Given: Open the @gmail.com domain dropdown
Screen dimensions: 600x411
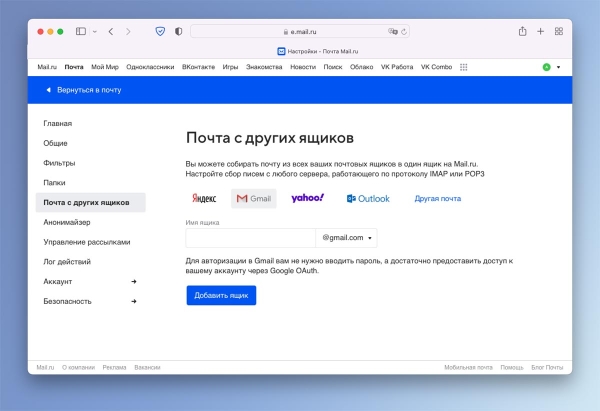Looking at the screenshot, I should coord(346,238).
